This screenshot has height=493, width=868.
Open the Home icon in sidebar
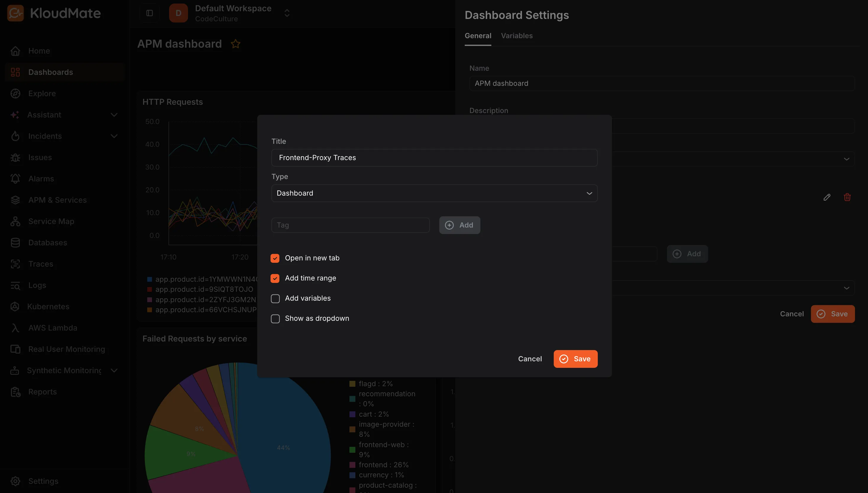point(15,51)
